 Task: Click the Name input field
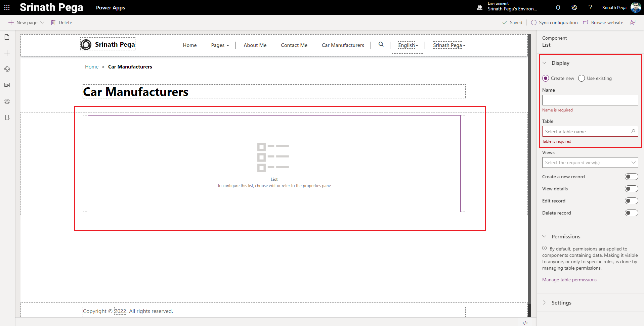(x=590, y=100)
